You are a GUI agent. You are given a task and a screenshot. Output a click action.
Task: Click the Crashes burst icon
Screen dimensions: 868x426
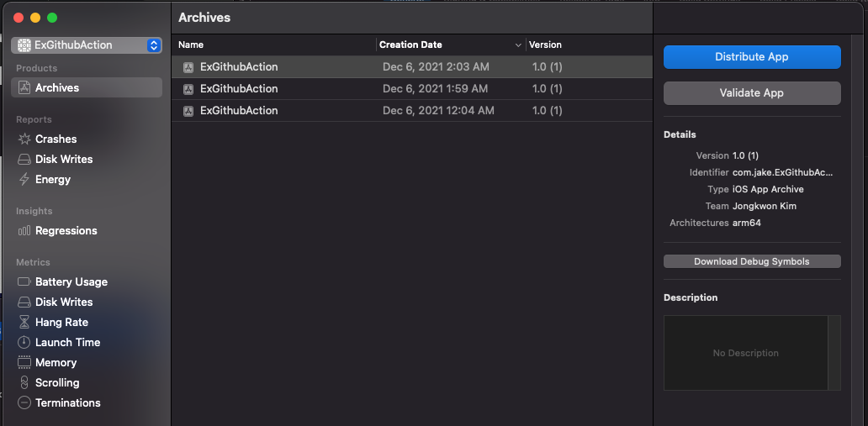(x=24, y=139)
